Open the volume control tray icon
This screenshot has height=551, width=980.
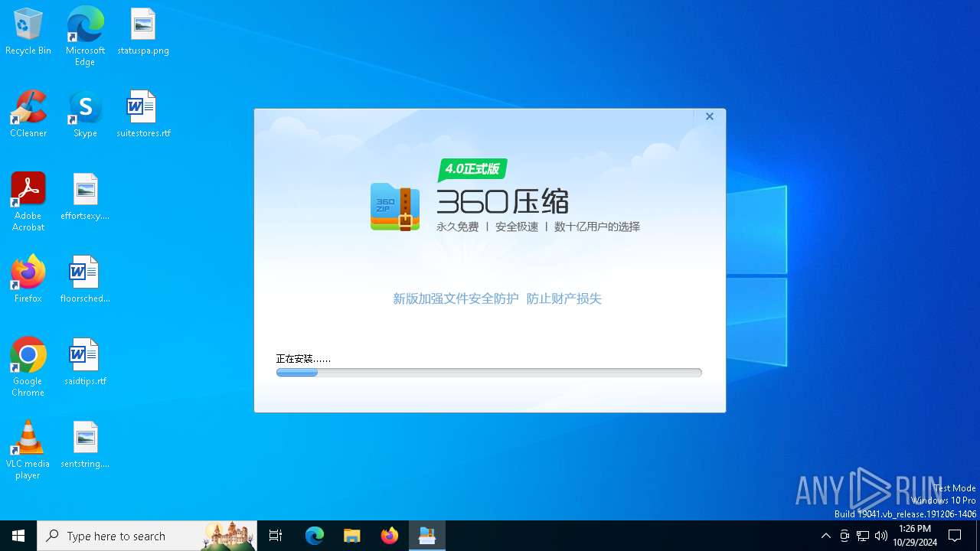(881, 536)
